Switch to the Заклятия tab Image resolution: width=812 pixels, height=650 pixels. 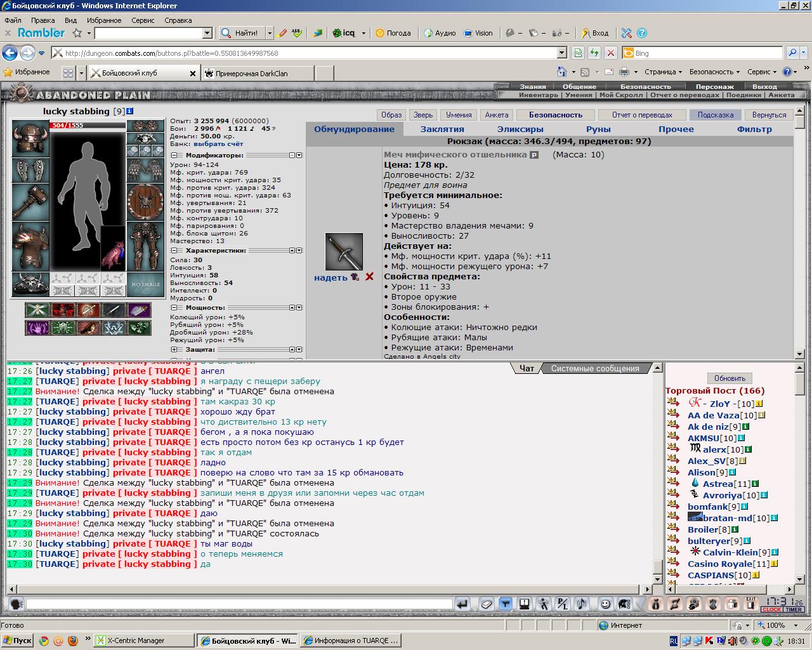[x=442, y=129]
